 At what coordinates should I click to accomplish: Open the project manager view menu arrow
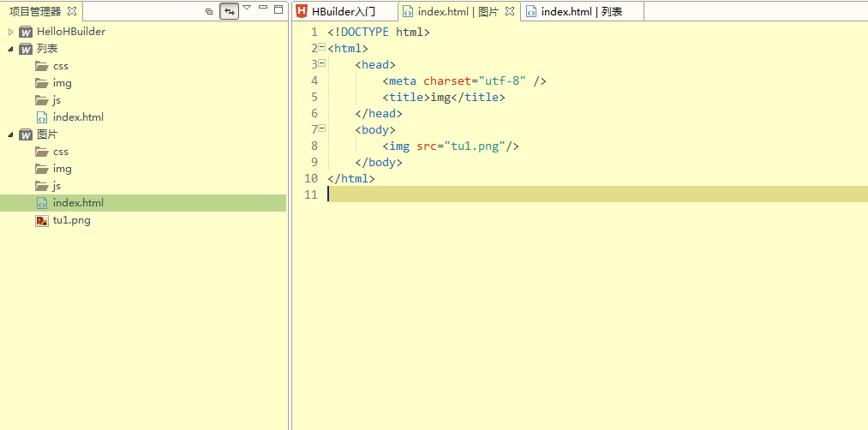coord(247,8)
